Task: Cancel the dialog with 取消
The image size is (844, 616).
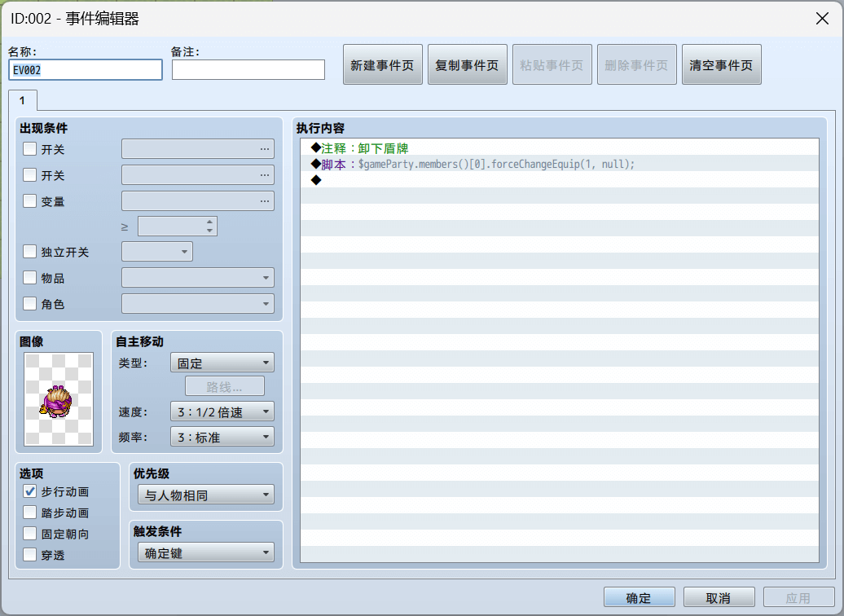Action: [x=719, y=596]
